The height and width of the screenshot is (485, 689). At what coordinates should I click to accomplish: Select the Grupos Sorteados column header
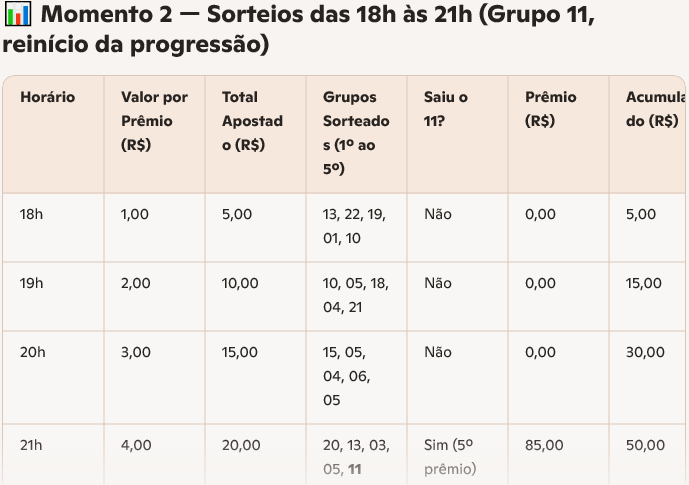pyautogui.click(x=356, y=132)
